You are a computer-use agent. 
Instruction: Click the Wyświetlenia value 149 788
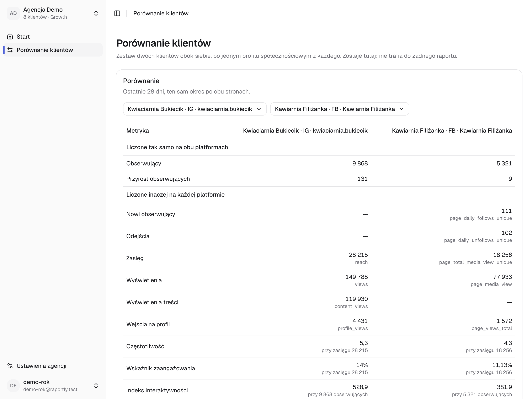tap(357, 277)
